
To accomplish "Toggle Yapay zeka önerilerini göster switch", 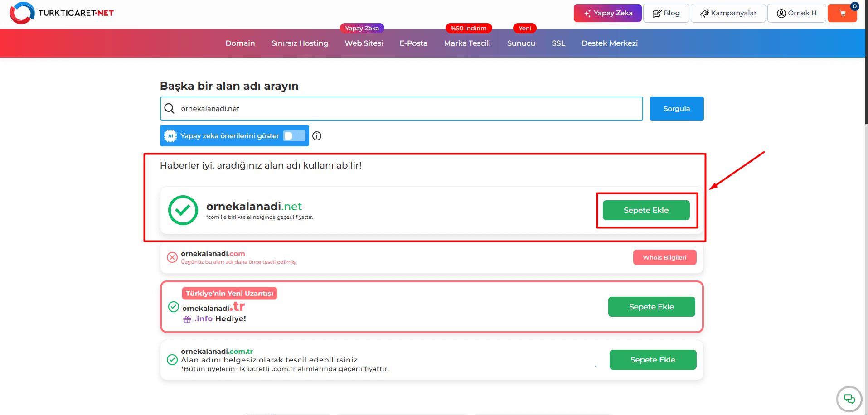I will 294,136.
